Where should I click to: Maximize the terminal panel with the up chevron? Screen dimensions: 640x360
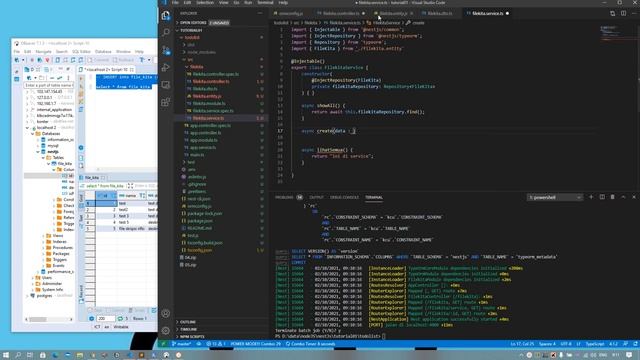tap(623, 197)
